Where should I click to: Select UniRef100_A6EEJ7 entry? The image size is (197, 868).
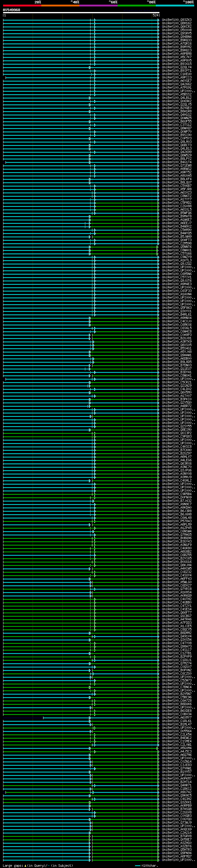tap(177, 223)
